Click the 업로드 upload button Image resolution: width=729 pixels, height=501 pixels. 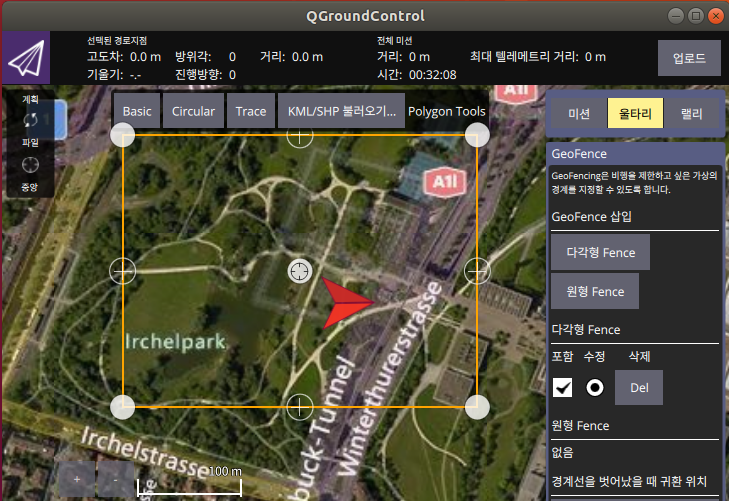tap(689, 58)
